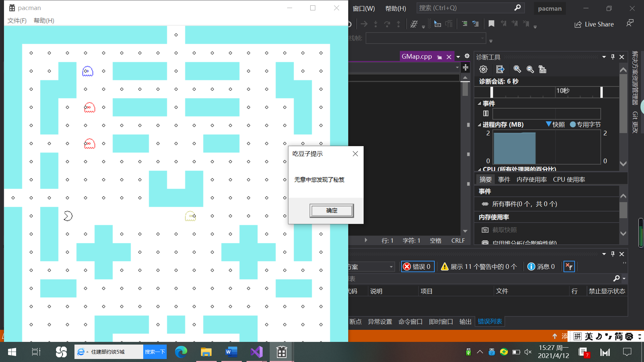644x362 pixels.
Task: Click the 所有事件(0 个, 共 0 个) link
Action: point(525,204)
